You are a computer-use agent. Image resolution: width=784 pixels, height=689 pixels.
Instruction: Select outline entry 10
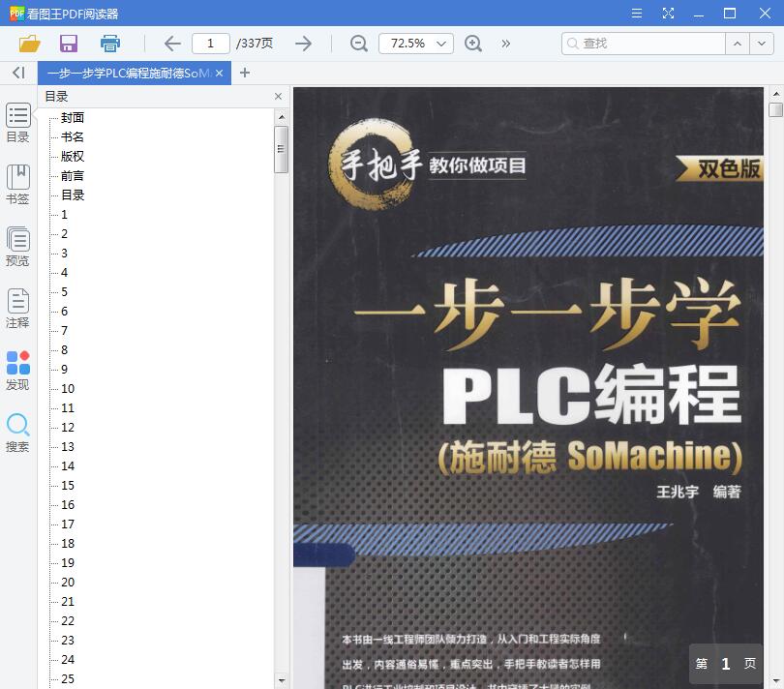pyautogui.click(x=68, y=388)
